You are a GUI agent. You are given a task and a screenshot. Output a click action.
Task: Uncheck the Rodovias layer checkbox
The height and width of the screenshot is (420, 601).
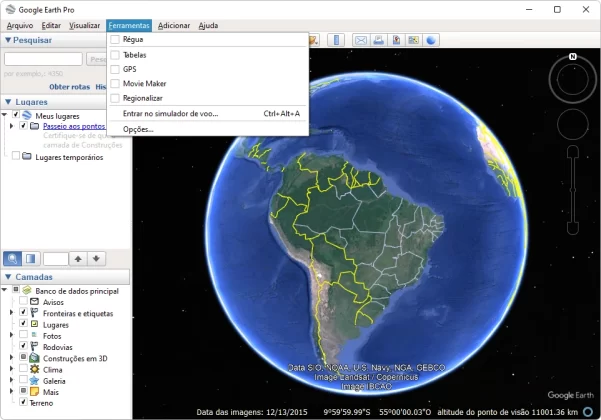(x=23, y=346)
